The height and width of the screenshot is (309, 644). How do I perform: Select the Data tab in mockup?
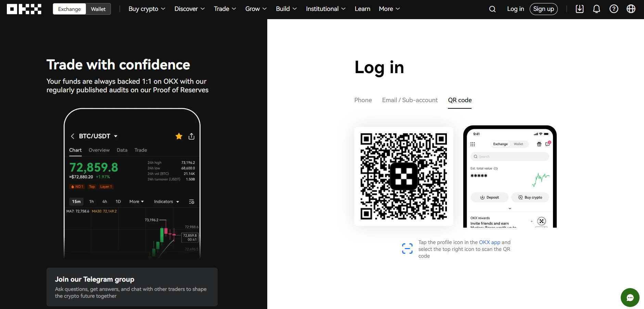[x=122, y=150]
